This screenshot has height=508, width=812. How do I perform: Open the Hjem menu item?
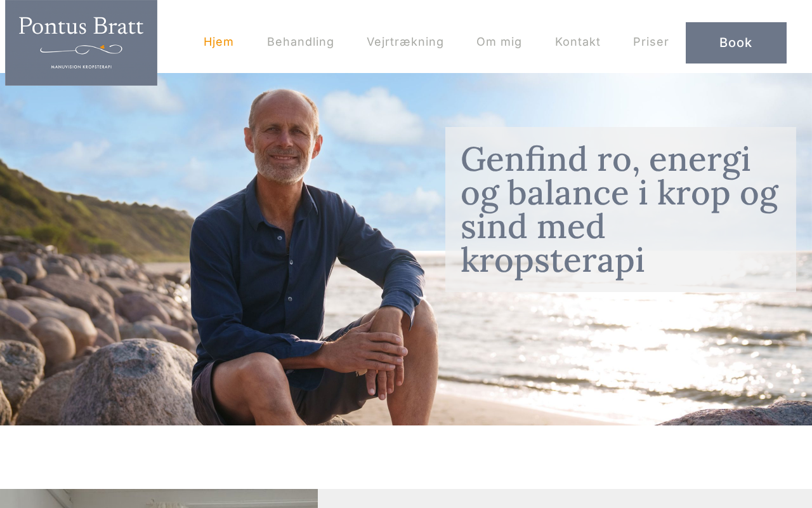pos(218,42)
